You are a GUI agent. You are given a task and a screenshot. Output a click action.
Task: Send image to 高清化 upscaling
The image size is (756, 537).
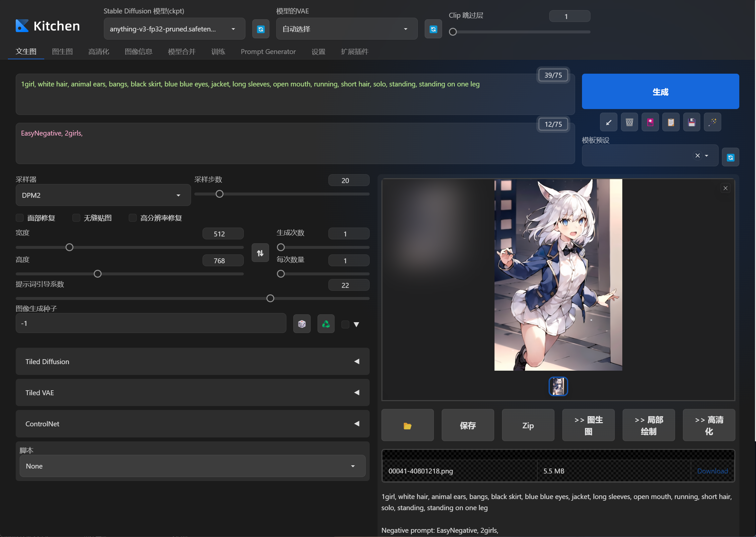tap(709, 425)
